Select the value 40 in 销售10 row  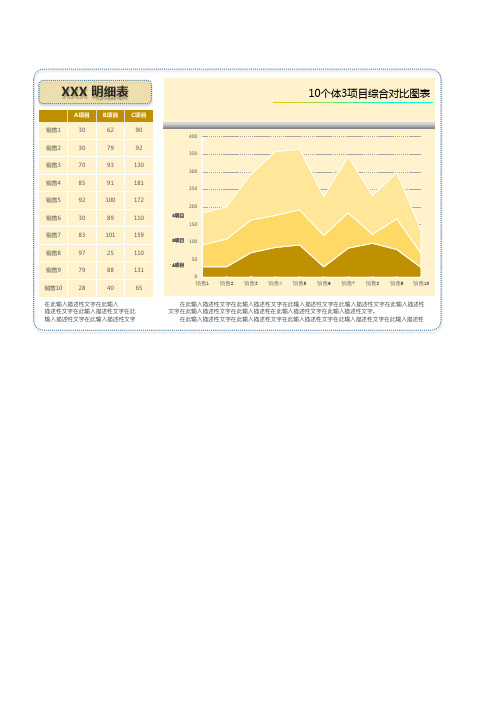click(110, 288)
